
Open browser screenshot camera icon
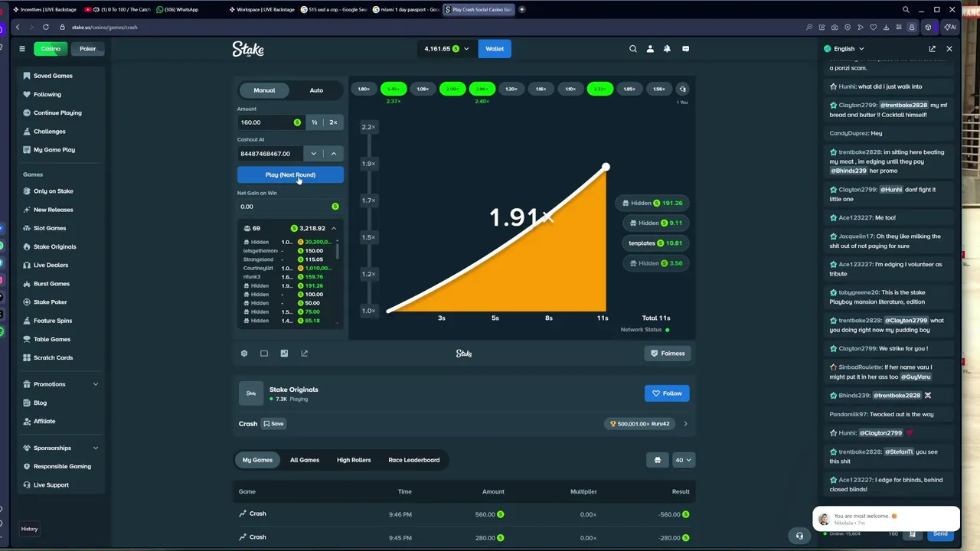[x=835, y=28]
